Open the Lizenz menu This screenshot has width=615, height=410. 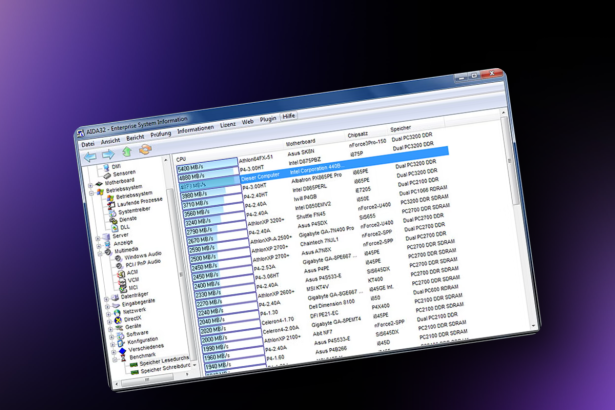(x=227, y=124)
